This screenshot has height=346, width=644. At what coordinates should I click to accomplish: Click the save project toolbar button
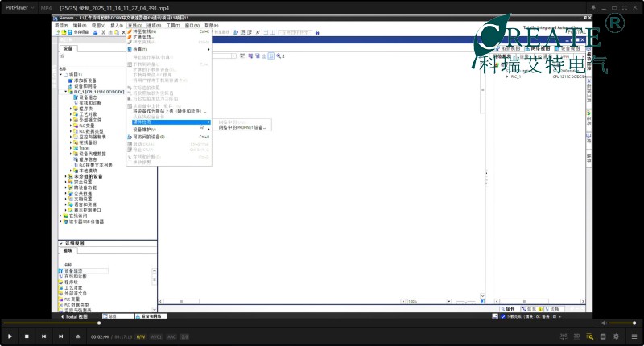(78, 32)
